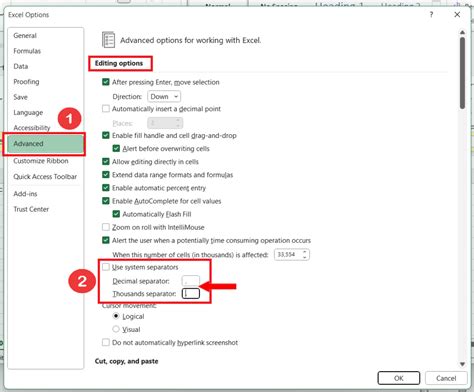Click the Cut, copy, and paste heading
The height and width of the screenshot is (392, 474).
click(127, 361)
